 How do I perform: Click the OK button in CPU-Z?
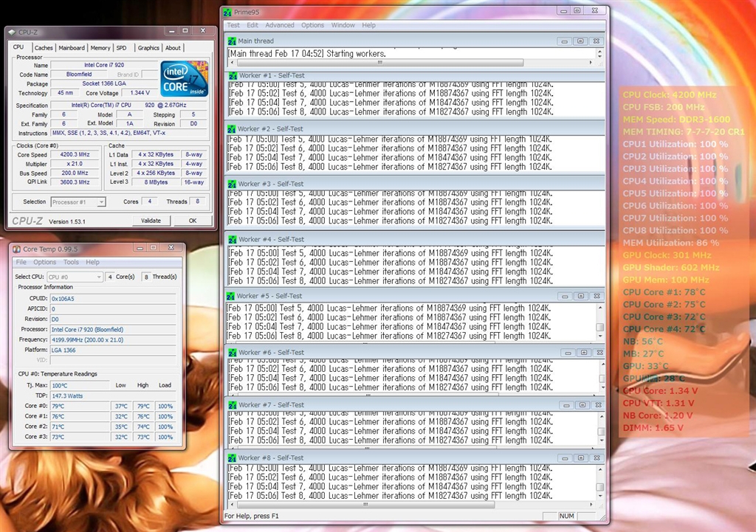pos(193,221)
